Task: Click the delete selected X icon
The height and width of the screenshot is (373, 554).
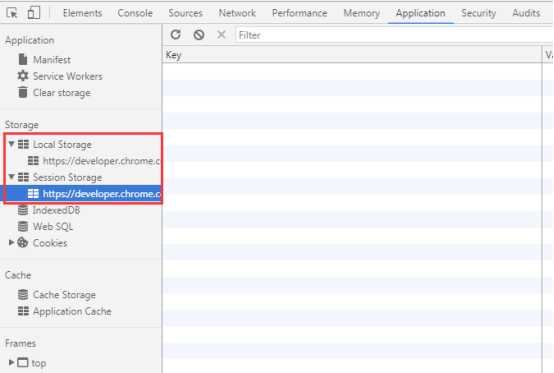Action: pos(222,35)
